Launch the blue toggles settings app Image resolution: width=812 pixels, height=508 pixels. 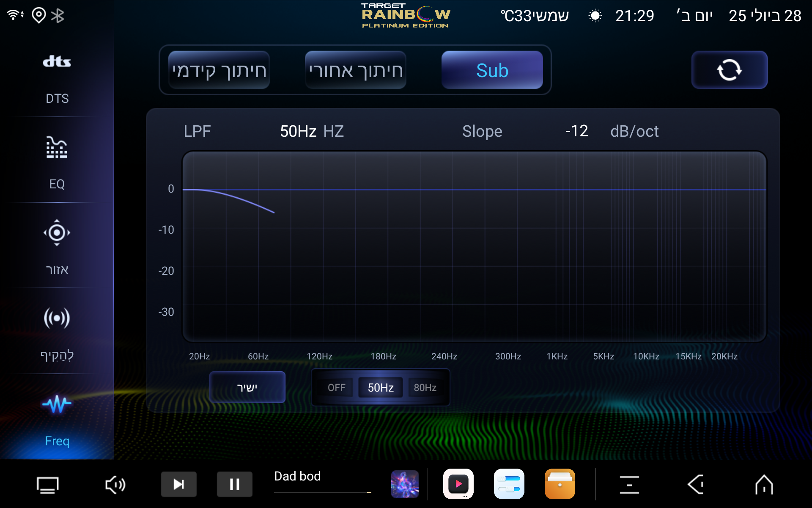509,484
